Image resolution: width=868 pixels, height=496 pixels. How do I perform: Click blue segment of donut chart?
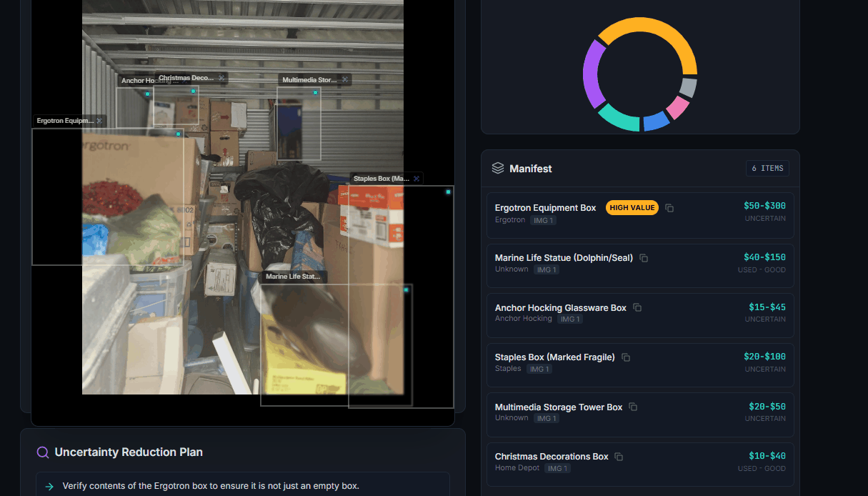[x=656, y=123]
